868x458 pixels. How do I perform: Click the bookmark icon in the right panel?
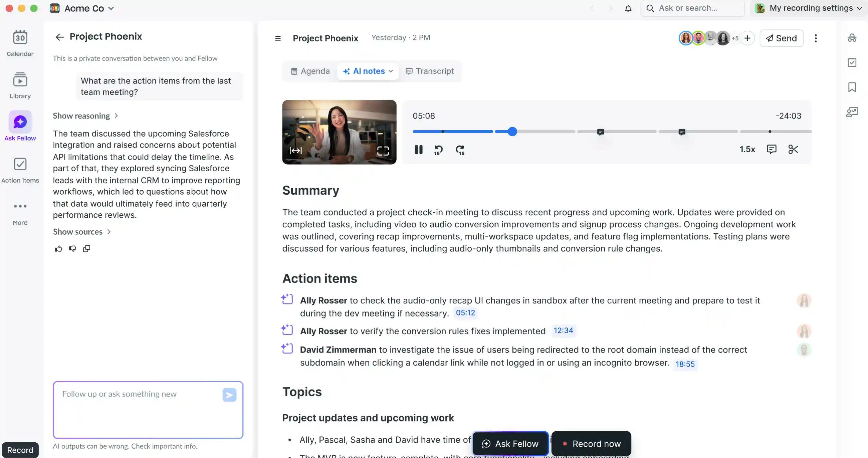pos(853,87)
